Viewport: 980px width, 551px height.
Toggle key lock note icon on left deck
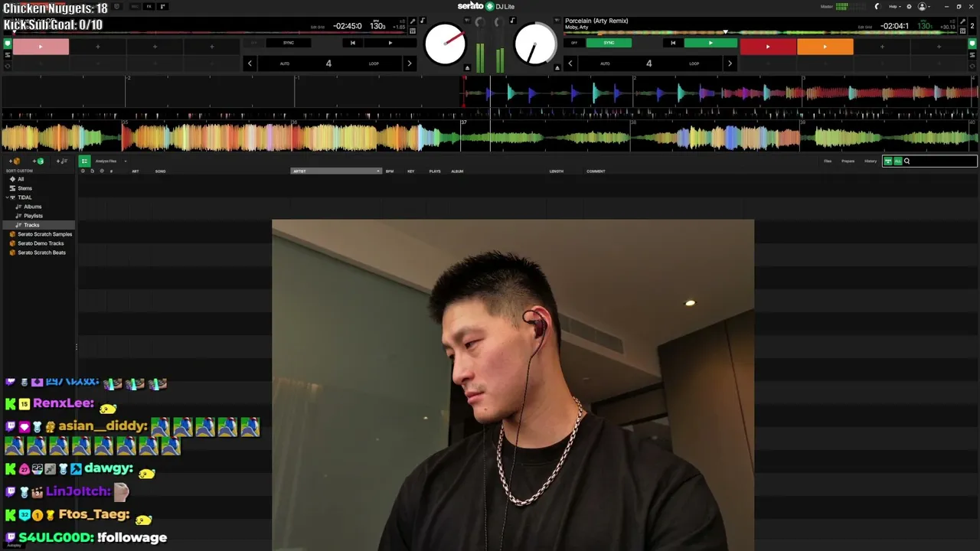click(x=422, y=21)
